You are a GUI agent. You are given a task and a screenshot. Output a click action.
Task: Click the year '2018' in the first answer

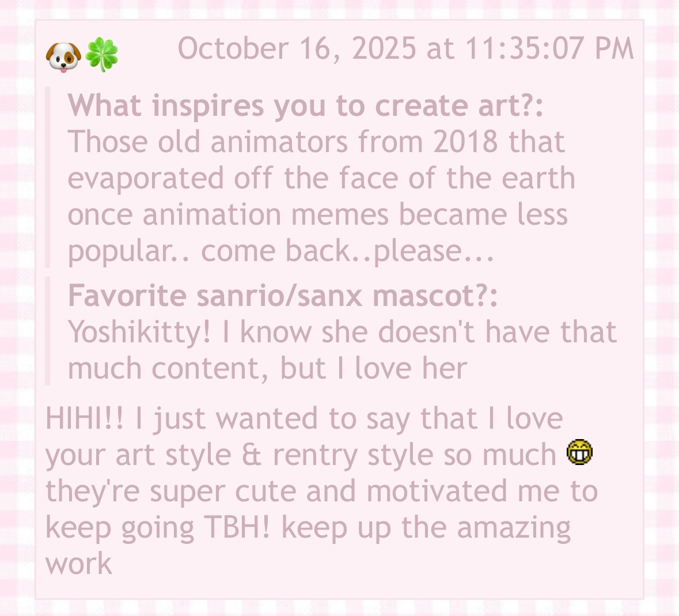tap(465, 142)
